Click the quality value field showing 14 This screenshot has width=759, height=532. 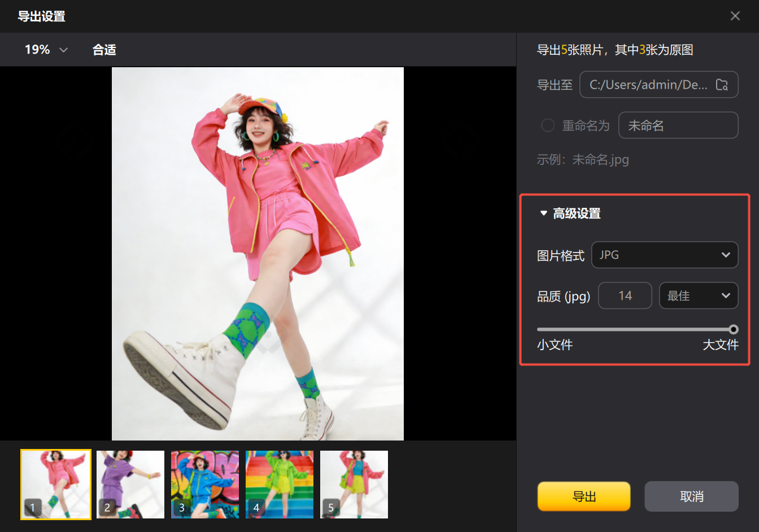pyautogui.click(x=625, y=295)
